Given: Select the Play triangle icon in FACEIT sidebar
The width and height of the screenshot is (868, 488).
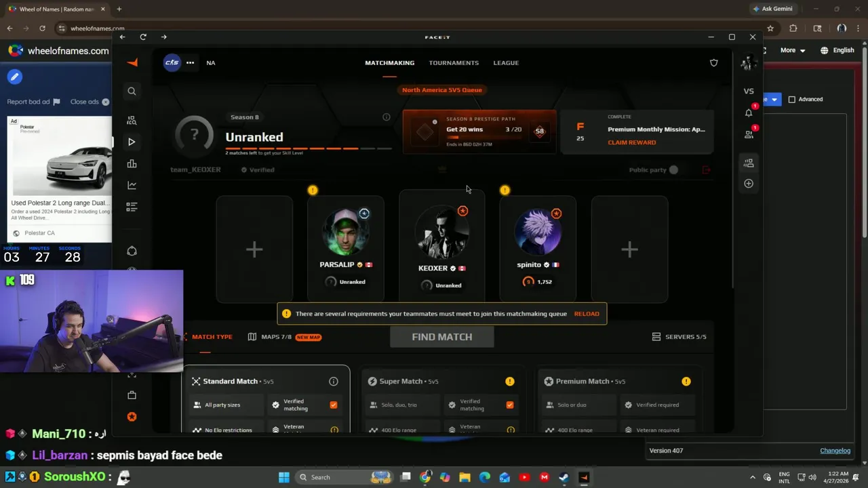Looking at the screenshot, I should (x=132, y=142).
